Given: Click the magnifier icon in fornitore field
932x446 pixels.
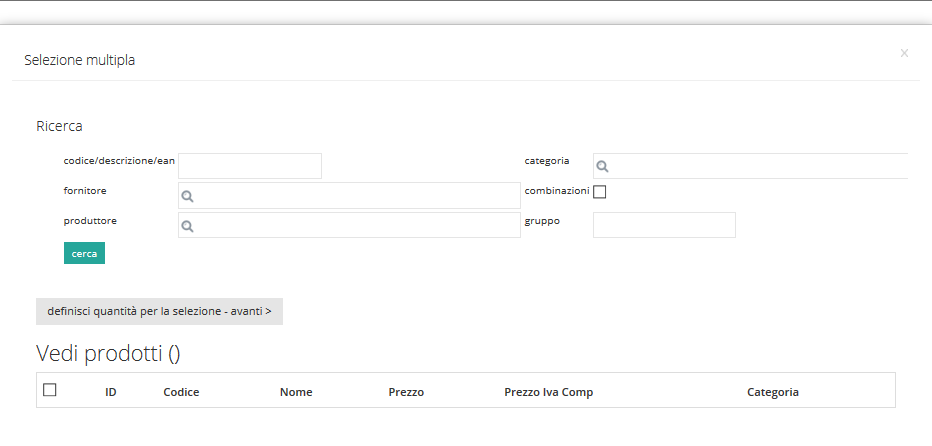Looking at the screenshot, I should [x=187, y=196].
